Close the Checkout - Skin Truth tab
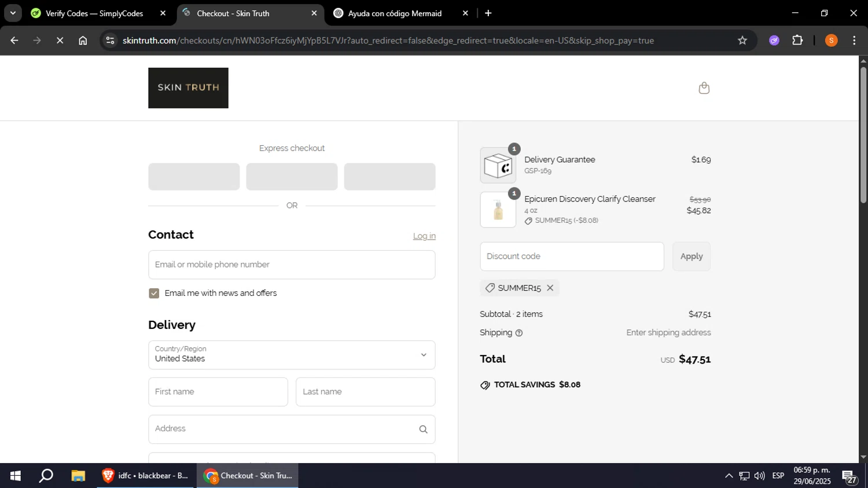 [314, 13]
